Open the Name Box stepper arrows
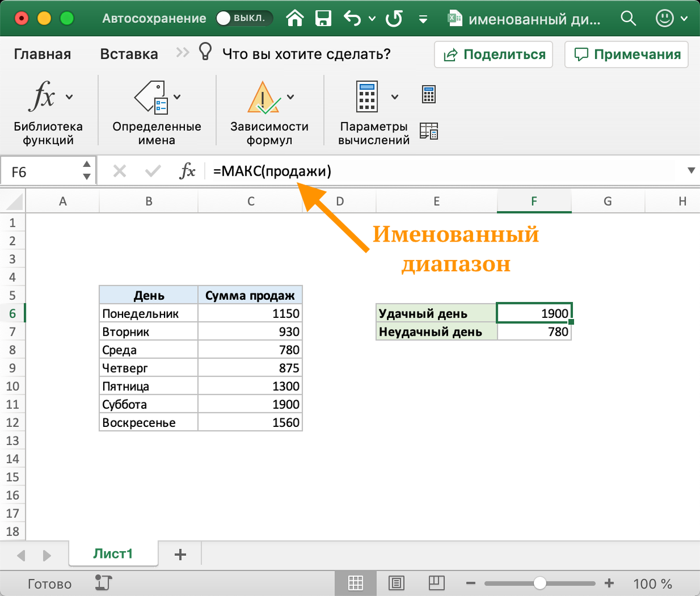The height and width of the screenshot is (596, 700). point(87,171)
